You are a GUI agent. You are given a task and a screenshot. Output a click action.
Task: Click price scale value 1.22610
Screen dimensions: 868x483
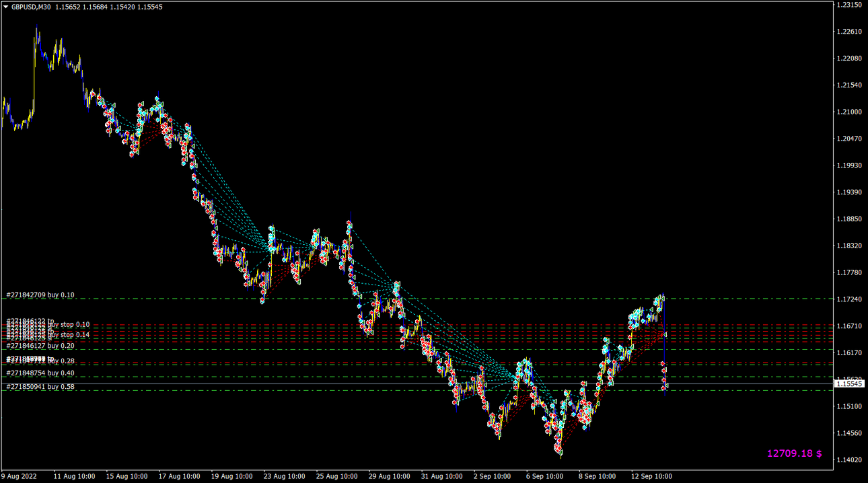pyautogui.click(x=848, y=32)
